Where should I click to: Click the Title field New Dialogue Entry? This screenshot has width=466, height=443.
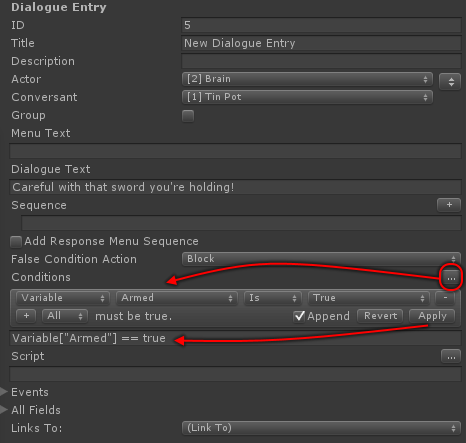click(x=321, y=43)
